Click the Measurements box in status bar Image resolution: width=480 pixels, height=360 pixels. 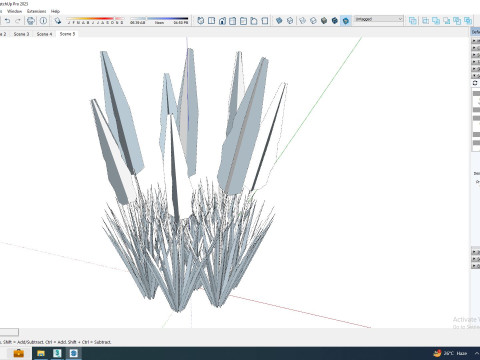[x=9, y=332]
